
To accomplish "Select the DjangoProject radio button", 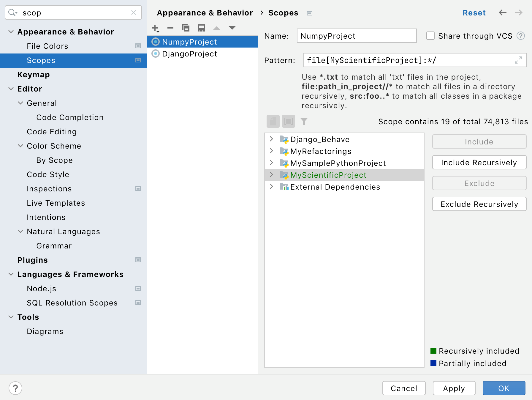I will coord(156,54).
